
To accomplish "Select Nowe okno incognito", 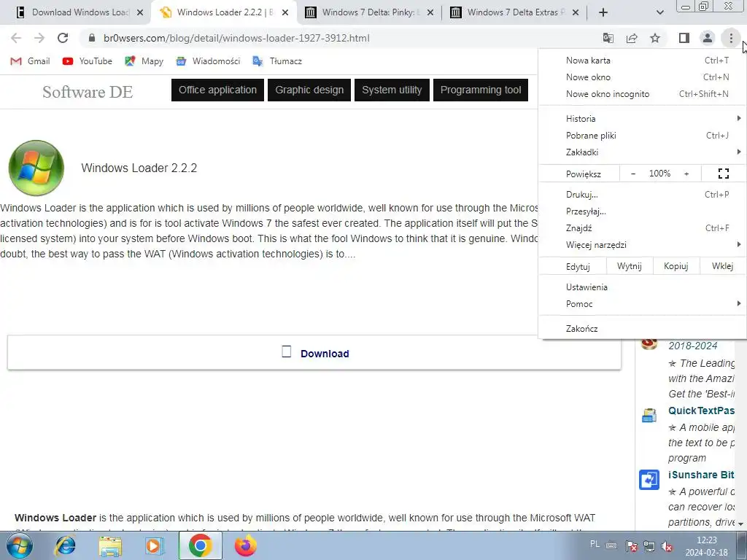I will tap(642, 94).
